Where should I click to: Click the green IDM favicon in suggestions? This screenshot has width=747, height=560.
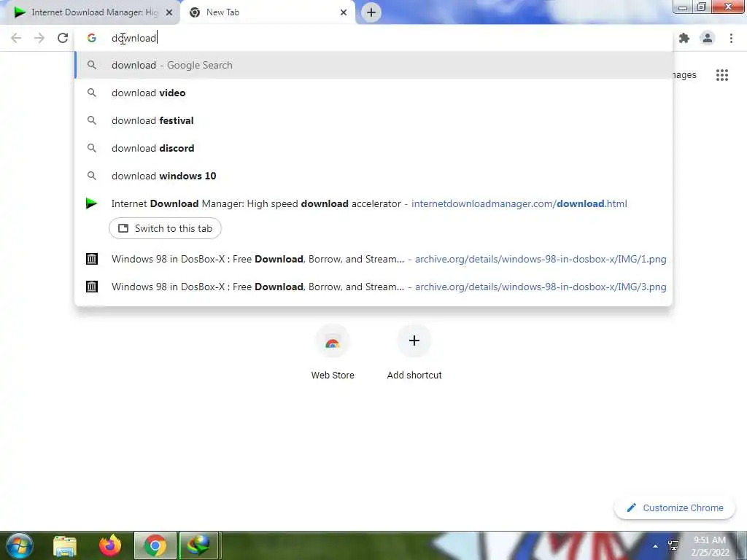point(91,203)
